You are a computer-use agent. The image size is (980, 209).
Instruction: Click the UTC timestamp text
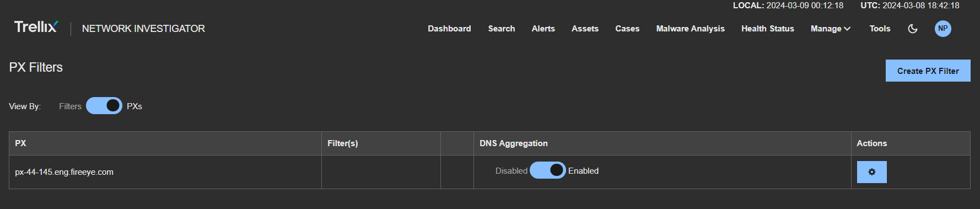910,6
